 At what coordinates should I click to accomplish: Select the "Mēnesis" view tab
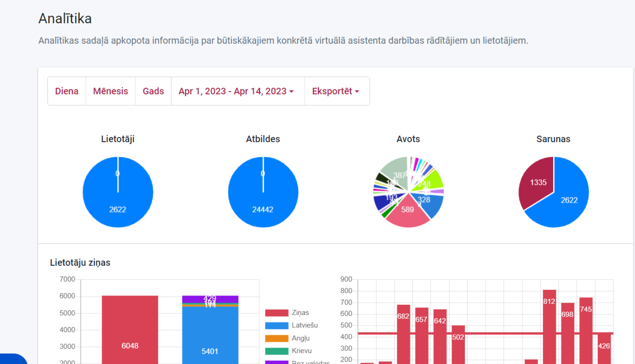click(110, 91)
